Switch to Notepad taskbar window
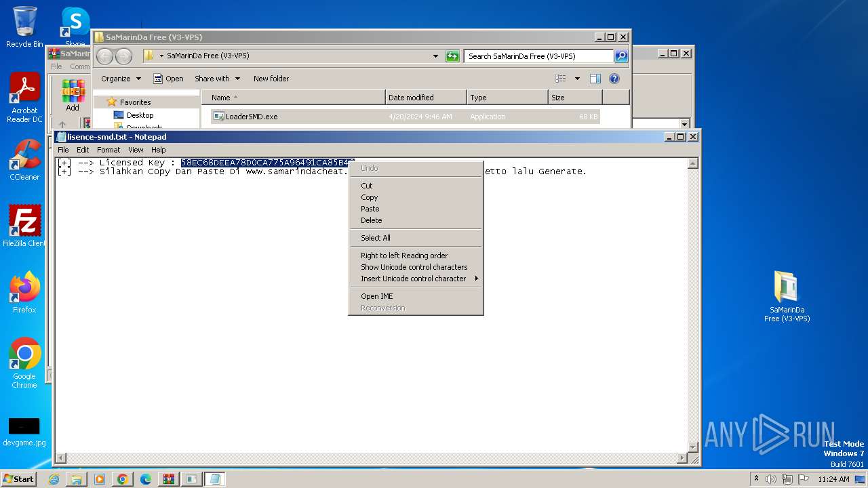Screen dimensions: 868x488 pos(215,479)
